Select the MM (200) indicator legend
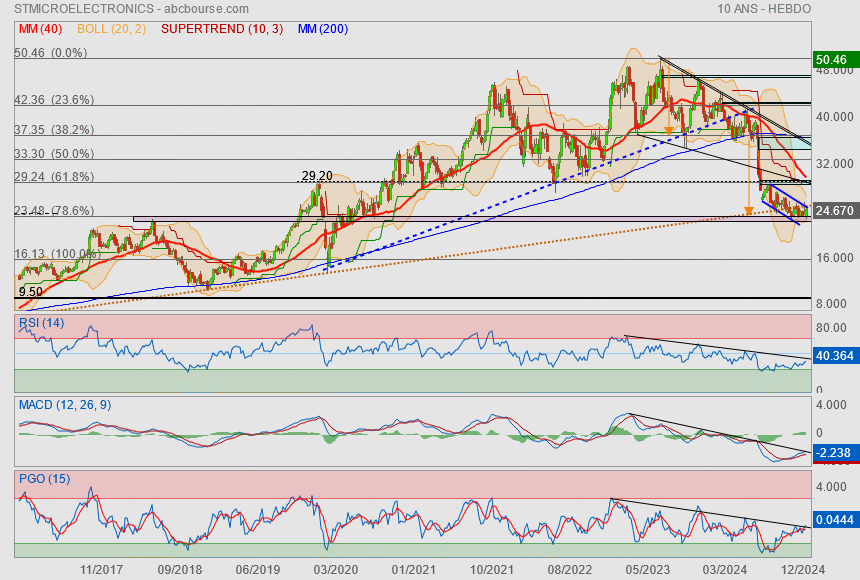This screenshot has height=580, width=860. tap(323, 29)
